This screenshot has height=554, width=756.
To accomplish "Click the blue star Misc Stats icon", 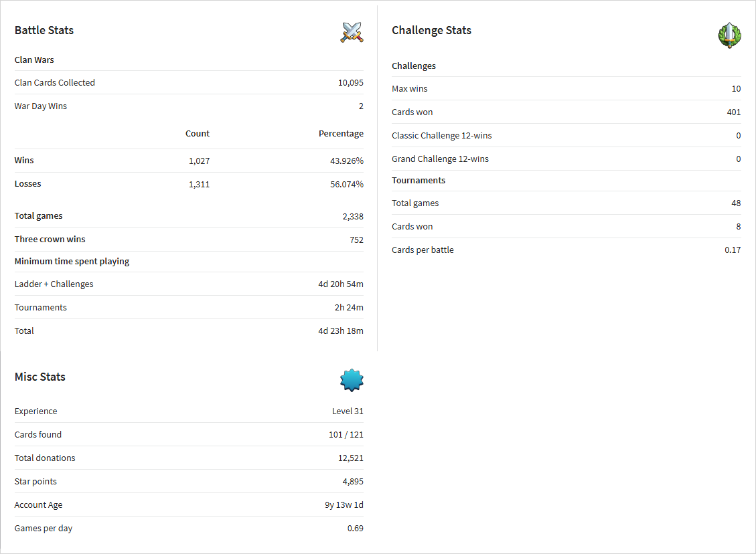I will pyautogui.click(x=352, y=380).
